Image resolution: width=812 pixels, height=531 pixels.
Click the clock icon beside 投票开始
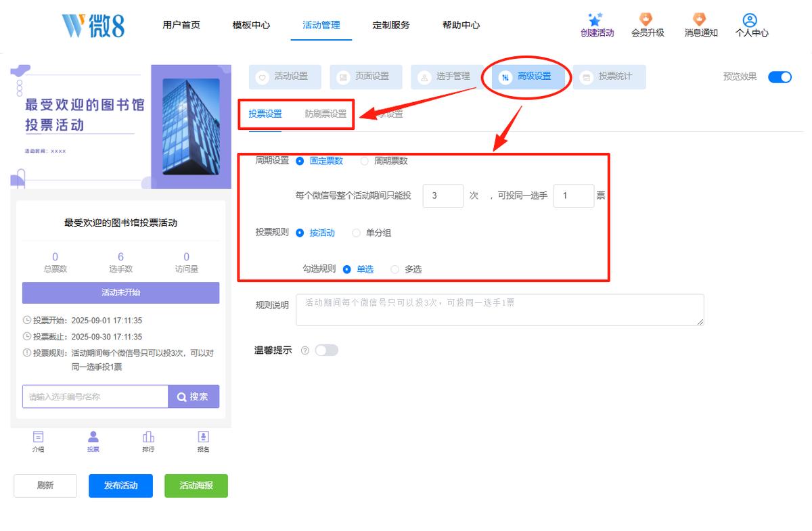coord(27,321)
